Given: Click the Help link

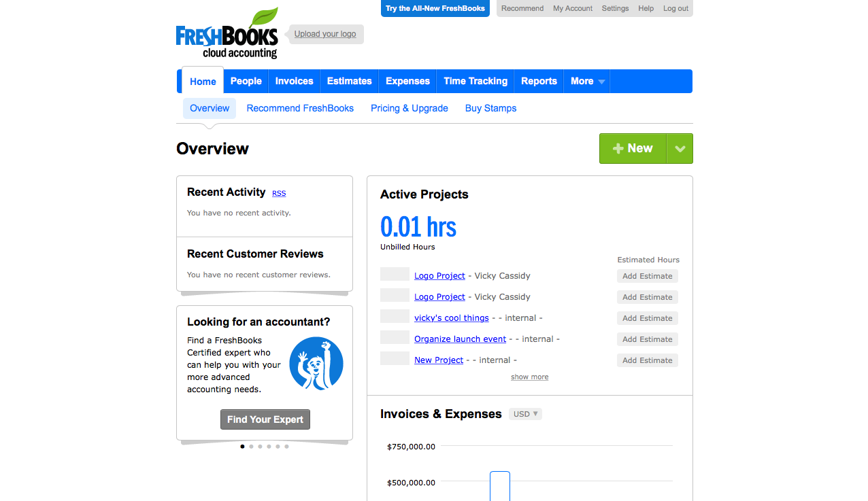Looking at the screenshot, I should [x=646, y=8].
